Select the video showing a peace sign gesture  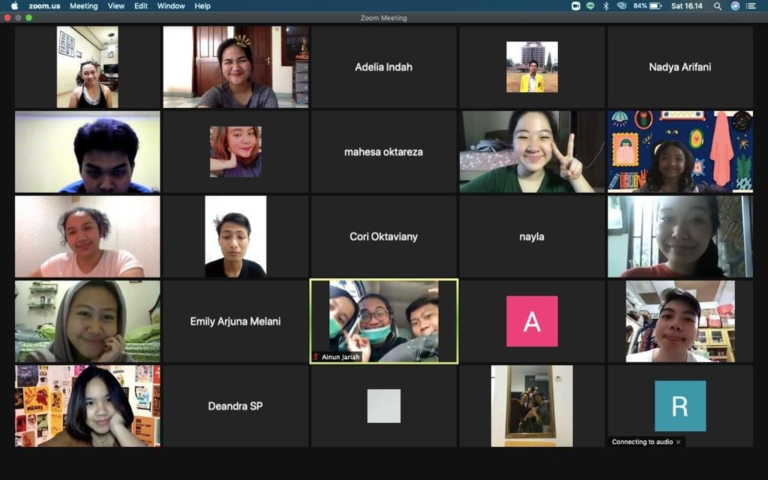pyautogui.click(x=532, y=152)
